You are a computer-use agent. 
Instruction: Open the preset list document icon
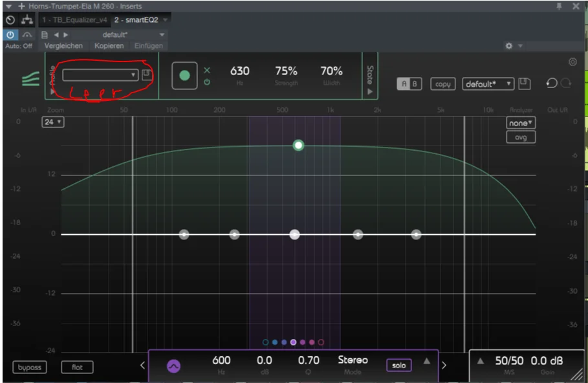(x=44, y=35)
